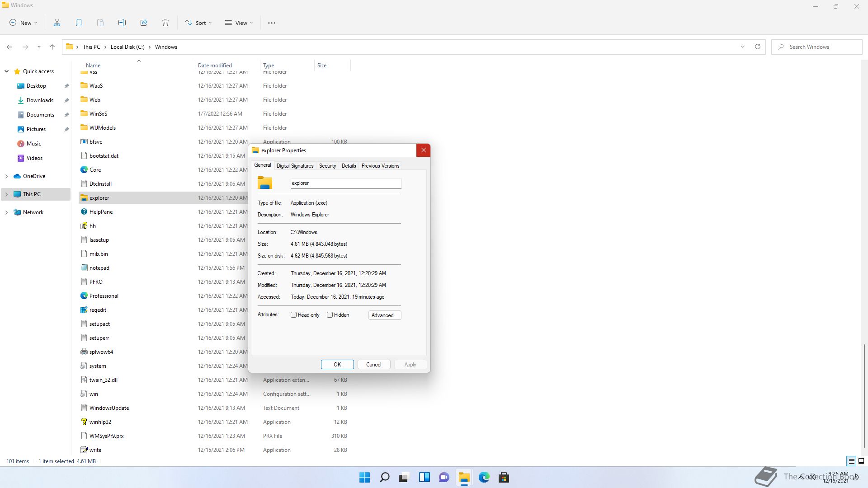Go up one folder level arrow
This screenshot has height=488, width=868.
tap(52, 47)
